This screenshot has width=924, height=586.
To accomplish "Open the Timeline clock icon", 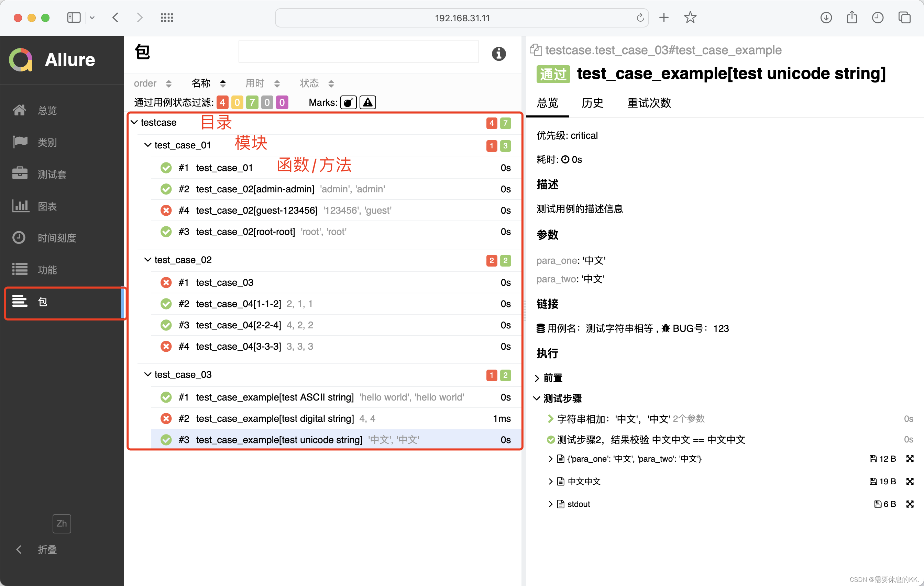I will point(19,238).
